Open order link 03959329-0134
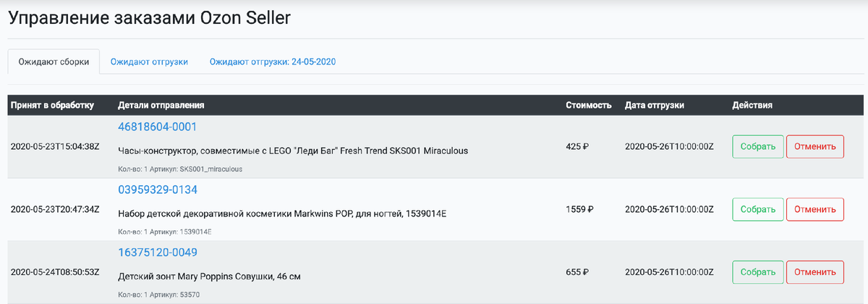 point(157,190)
